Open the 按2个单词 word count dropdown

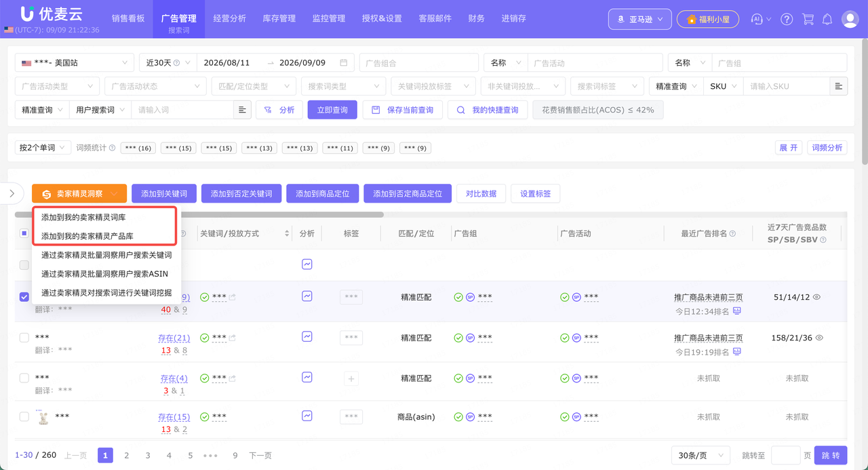[43, 147]
